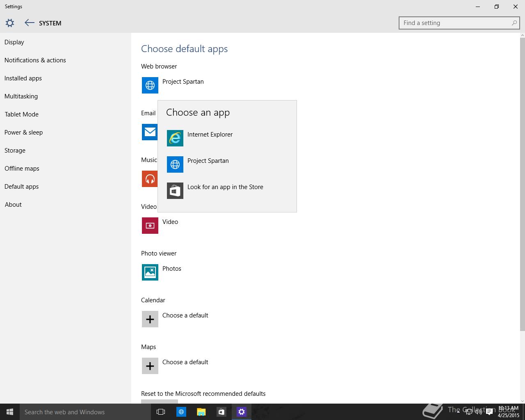Click the plus icon under Maps
This screenshot has height=420, width=525.
[x=150, y=366]
